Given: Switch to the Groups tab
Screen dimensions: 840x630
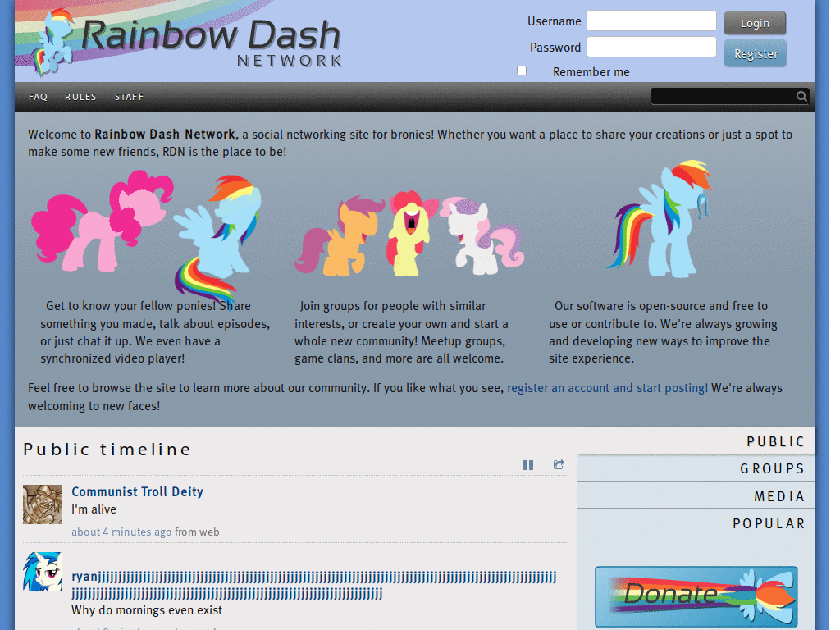Looking at the screenshot, I should click(696, 468).
